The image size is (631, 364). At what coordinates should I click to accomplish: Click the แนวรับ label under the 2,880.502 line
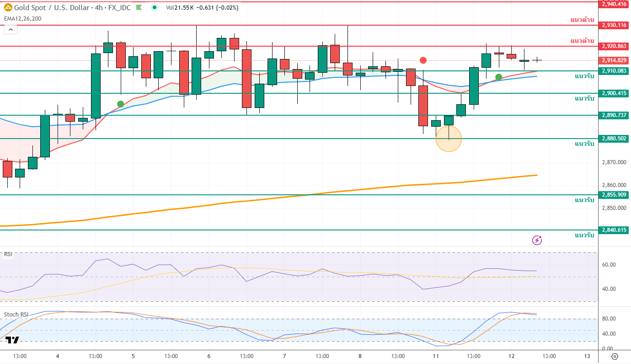pyautogui.click(x=584, y=144)
